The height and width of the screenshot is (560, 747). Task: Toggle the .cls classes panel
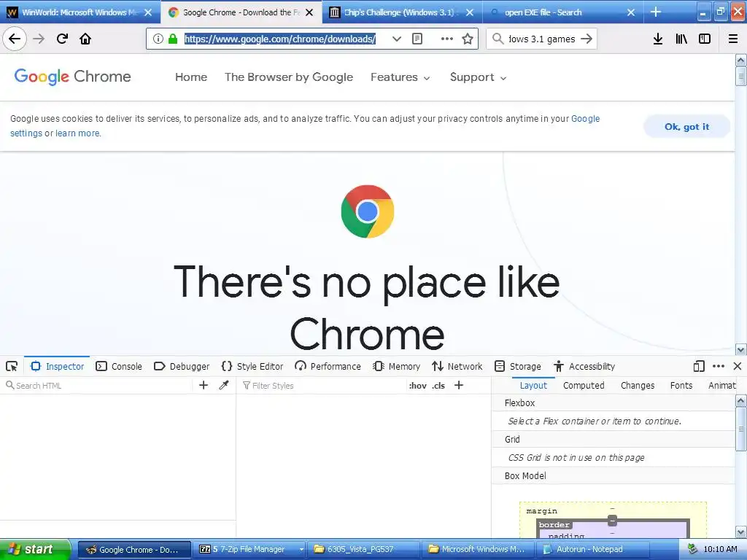tap(438, 386)
